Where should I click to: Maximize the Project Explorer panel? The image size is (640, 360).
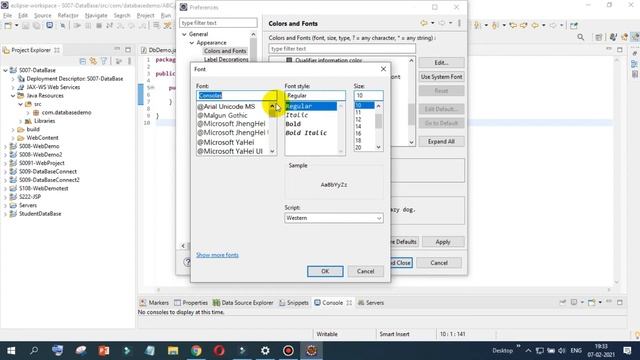tap(128, 49)
